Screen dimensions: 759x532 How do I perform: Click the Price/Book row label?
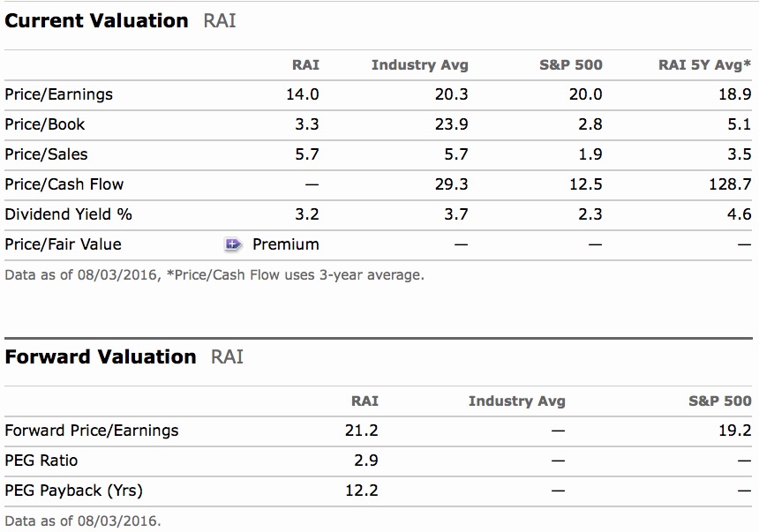(x=45, y=124)
